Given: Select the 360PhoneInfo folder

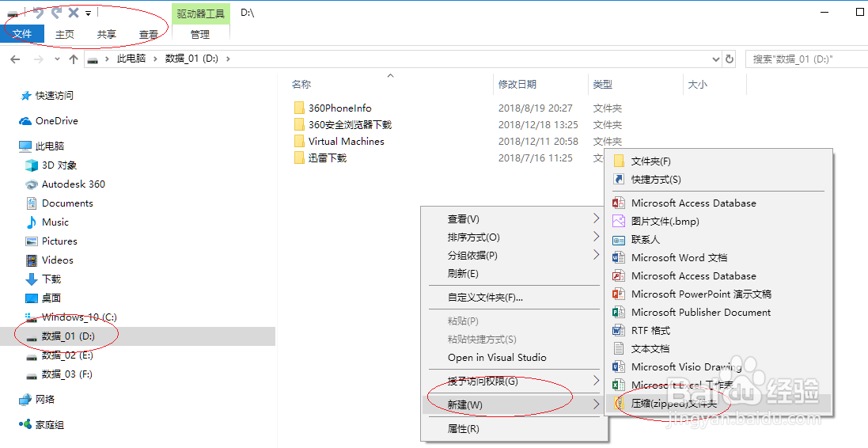Looking at the screenshot, I should (x=340, y=108).
